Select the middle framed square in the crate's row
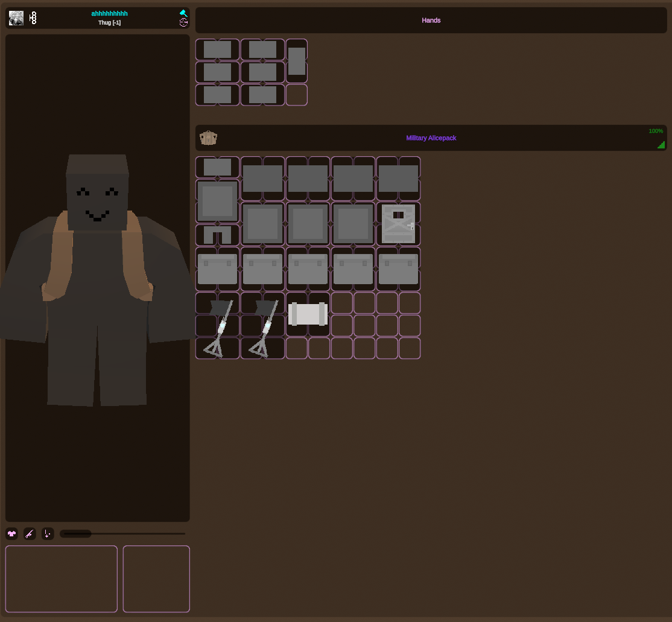This screenshot has width=672, height=622. click(x=308, y=224)
